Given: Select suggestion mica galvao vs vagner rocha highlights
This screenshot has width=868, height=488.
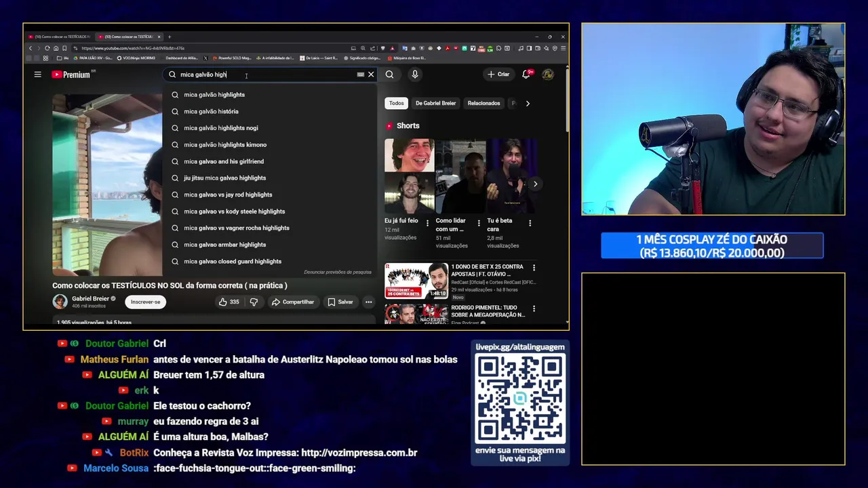Looking at the screenshot, I should pyautogui.click(x=269, y=228).
